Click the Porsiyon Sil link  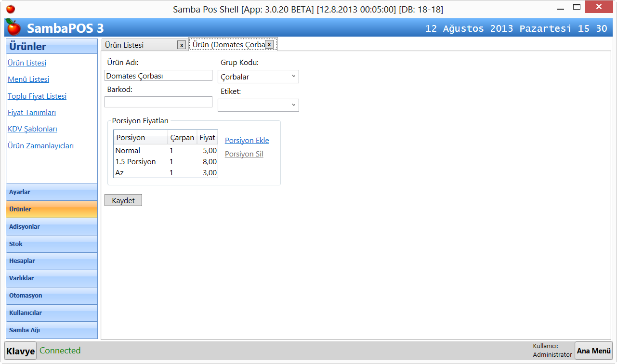click(x=244, y=154)
